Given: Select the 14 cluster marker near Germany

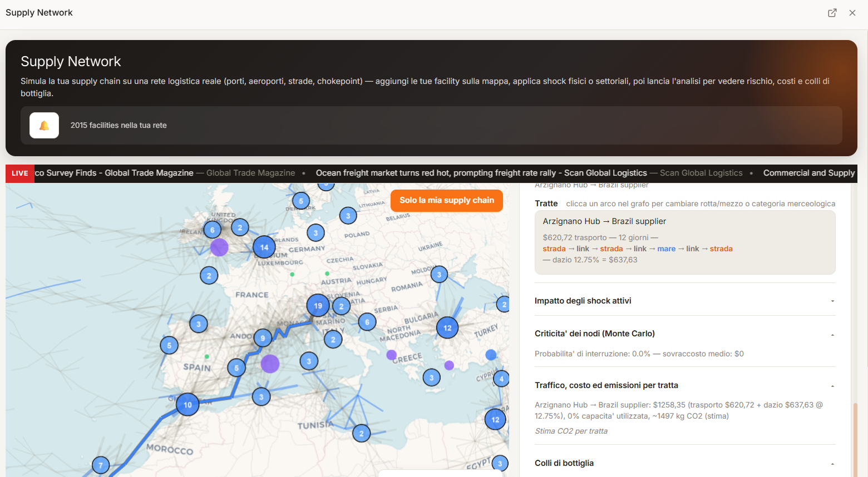Looking at the screenshot, I should coord(264,247).
